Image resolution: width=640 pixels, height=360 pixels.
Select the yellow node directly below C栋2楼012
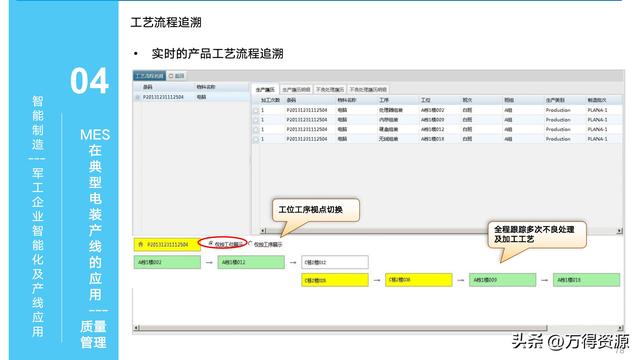[335, 280]
